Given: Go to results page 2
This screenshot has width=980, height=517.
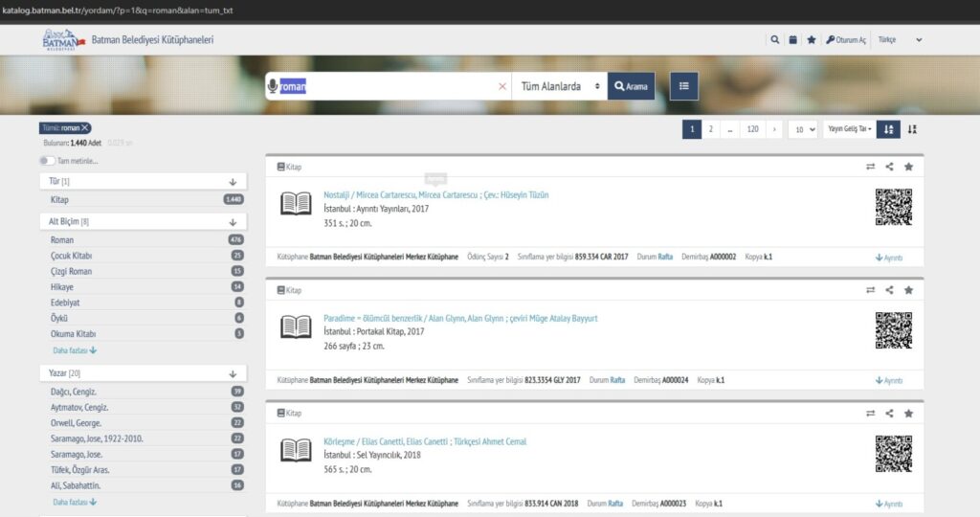Looking at the screenshot, I should (711, 129).
